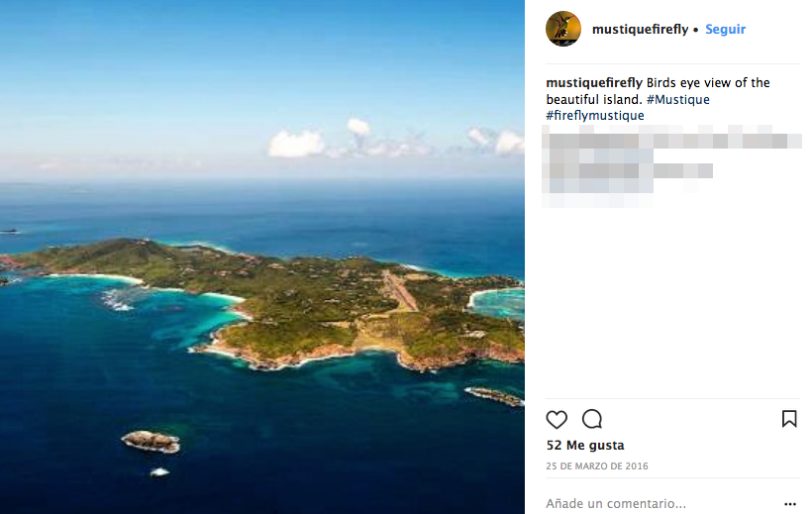This screenshot has width=812, height=514.
Task: Click the first blurred comment line
Action: pos(671,138)
